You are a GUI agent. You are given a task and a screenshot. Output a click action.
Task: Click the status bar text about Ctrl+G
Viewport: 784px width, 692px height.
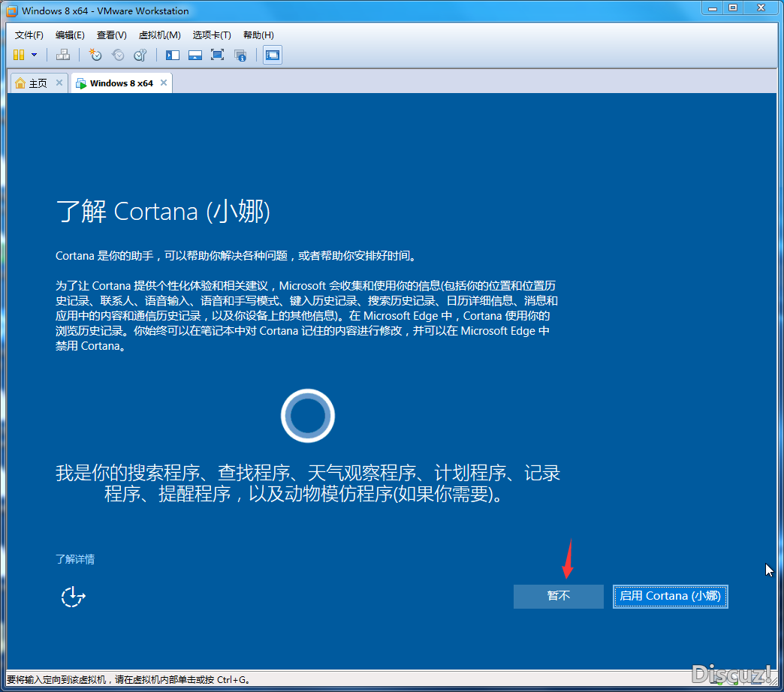[128, 679]
